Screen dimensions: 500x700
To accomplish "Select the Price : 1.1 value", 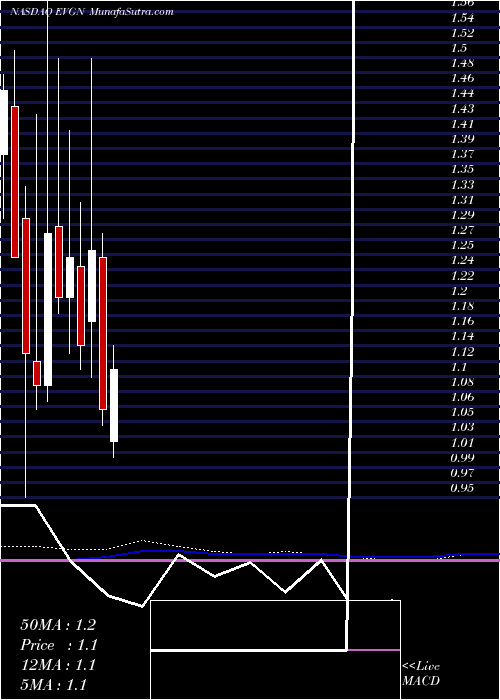I will (58, 645).
